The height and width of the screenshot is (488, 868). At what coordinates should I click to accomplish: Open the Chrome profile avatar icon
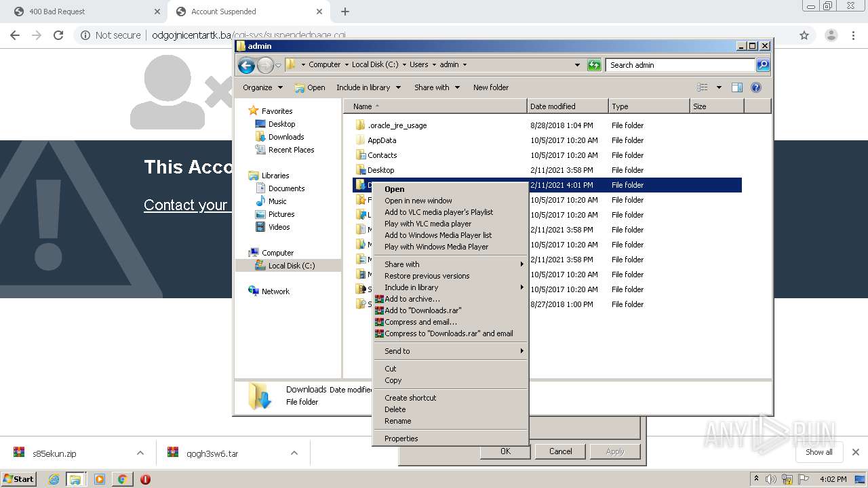(x=831, y=35)
